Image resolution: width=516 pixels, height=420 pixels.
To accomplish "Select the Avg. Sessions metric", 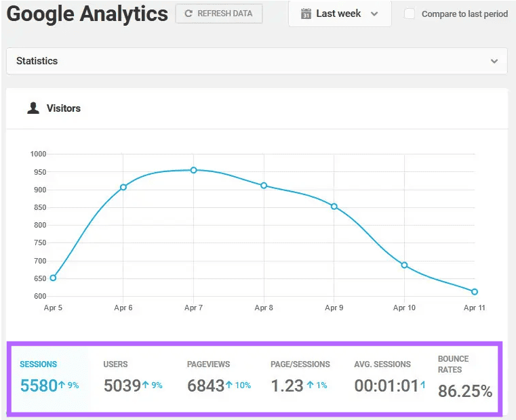I will pos(390,378).
